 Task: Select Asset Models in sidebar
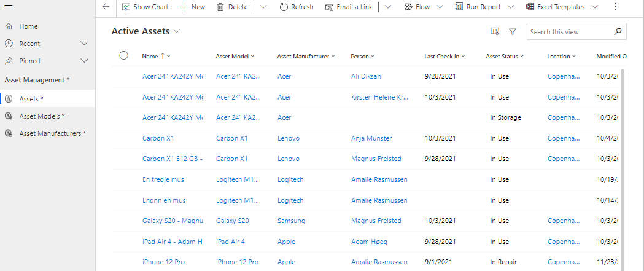point(42,116)
